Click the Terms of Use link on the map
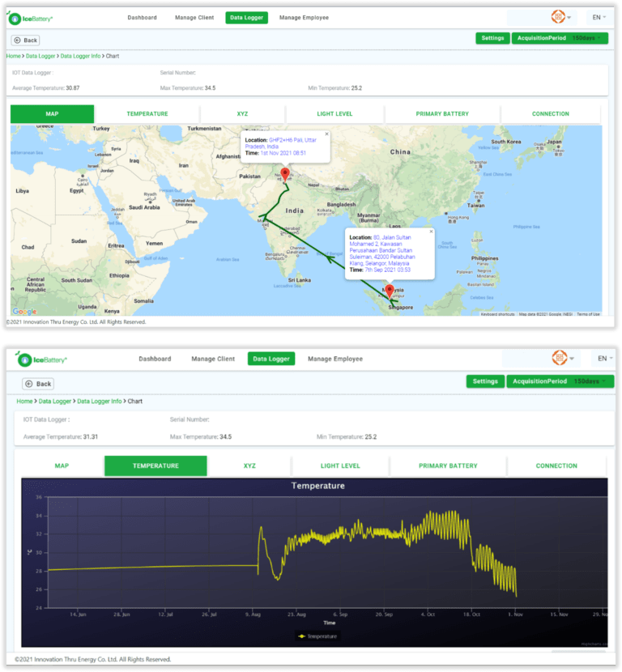The height and width of the screenshot is (672, 622). tap(588, 314)
